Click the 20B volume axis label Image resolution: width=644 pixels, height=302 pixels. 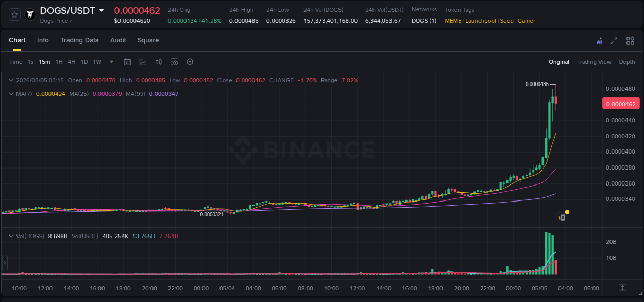(x=611, y=242)
